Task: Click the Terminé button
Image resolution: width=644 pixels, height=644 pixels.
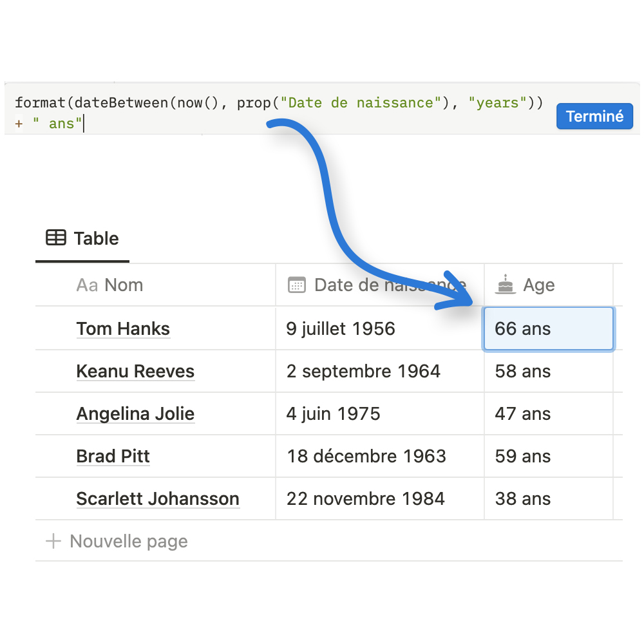Action: click(x=594, y=117)
